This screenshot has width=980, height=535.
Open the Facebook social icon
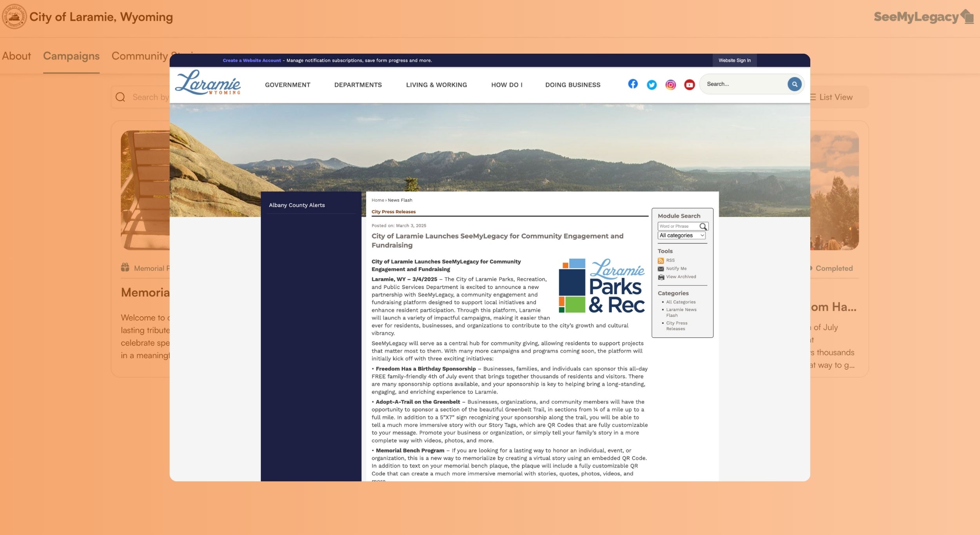point(633,84)
